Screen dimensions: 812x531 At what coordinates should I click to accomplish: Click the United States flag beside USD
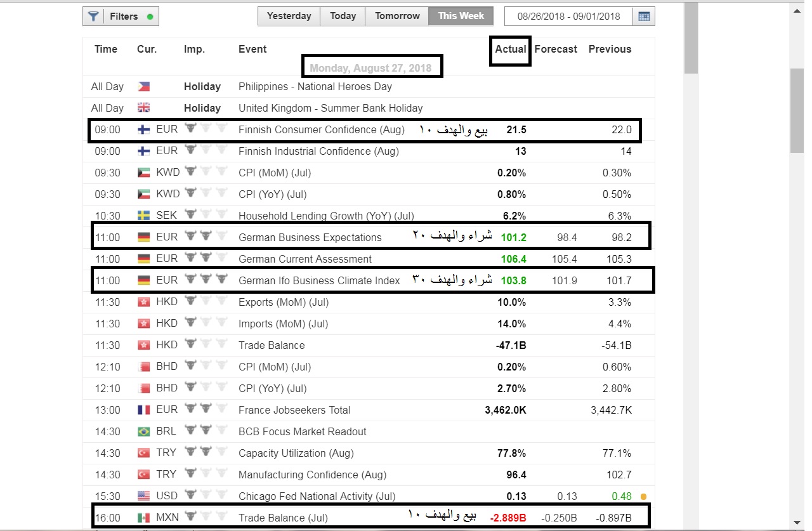[x=144, y=496]
